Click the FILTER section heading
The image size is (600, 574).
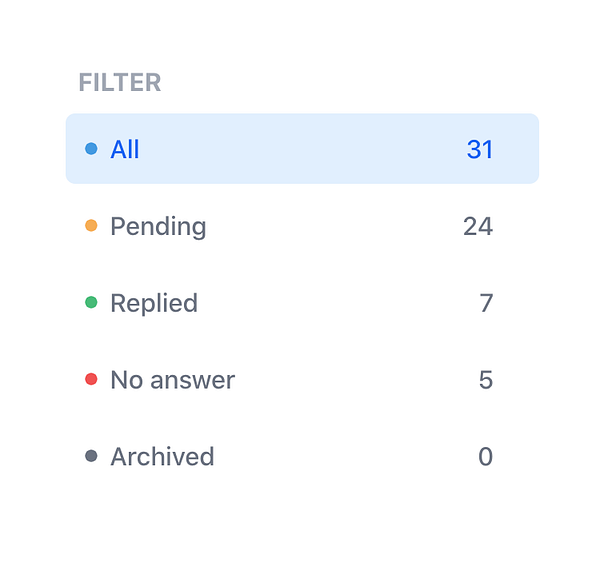(120, 83)
